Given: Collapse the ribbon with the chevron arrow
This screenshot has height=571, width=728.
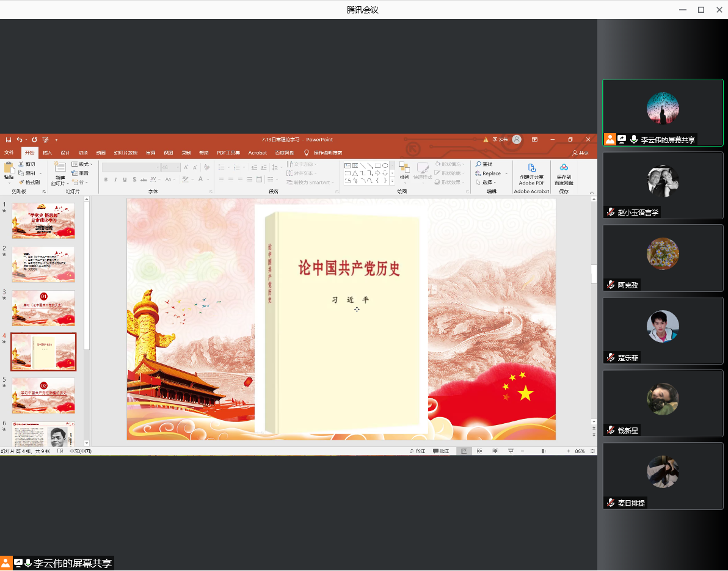Looking at the screenshot, I should (592, 192).
